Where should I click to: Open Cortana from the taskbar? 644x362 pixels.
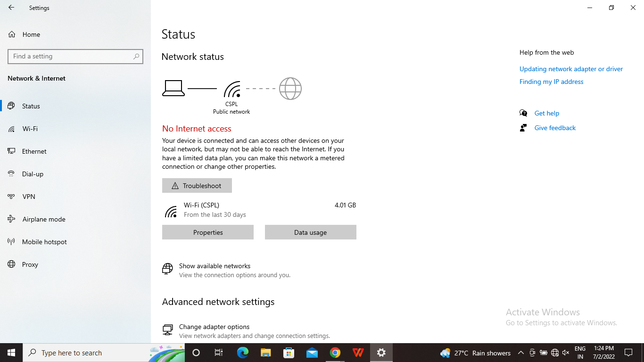(196, 353)
